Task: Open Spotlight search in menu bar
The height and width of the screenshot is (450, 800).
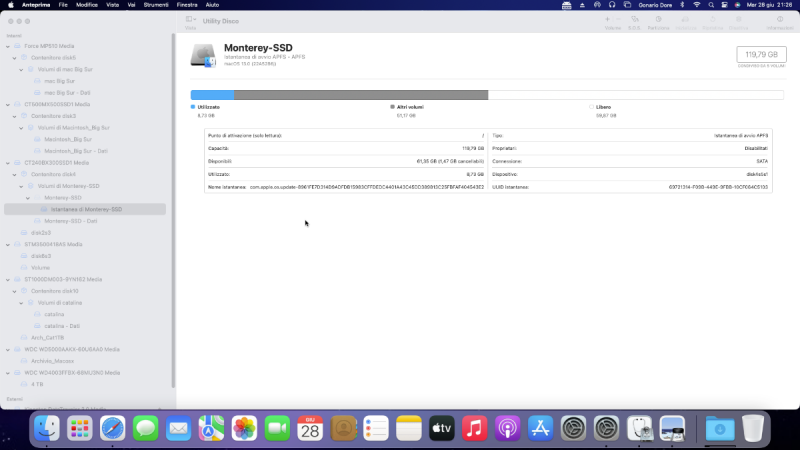Action: [x=711, y=5]
